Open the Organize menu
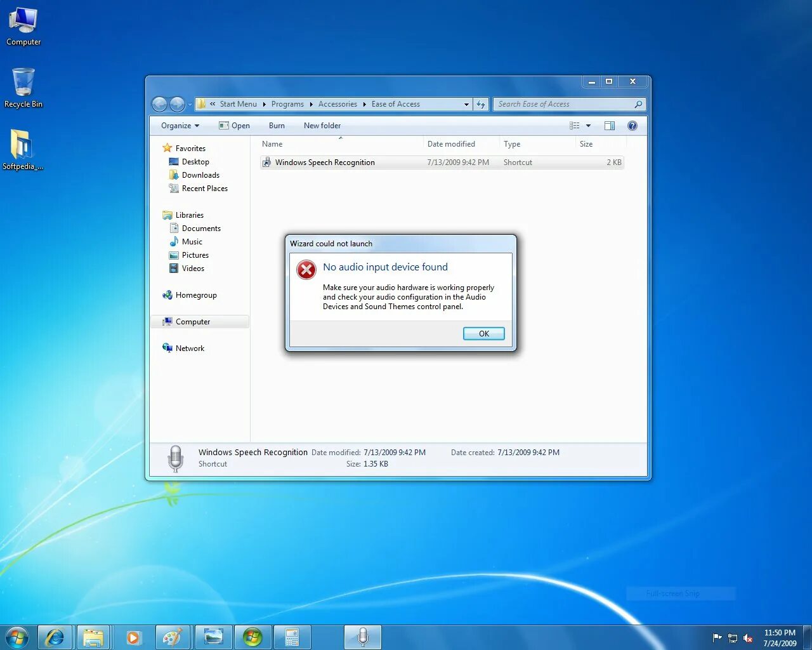 click(x=180, y=126)
